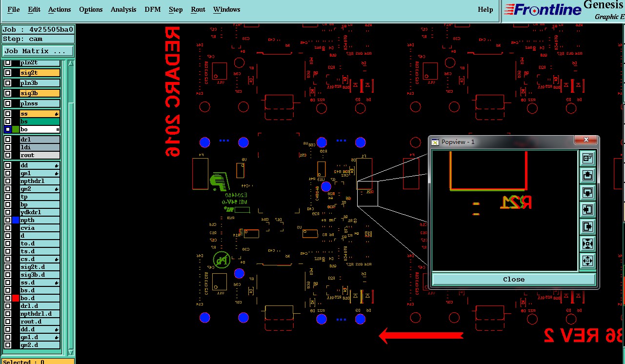Click the Step: cam label
This screenshot has height=364, width=625.
click(38, 39)
